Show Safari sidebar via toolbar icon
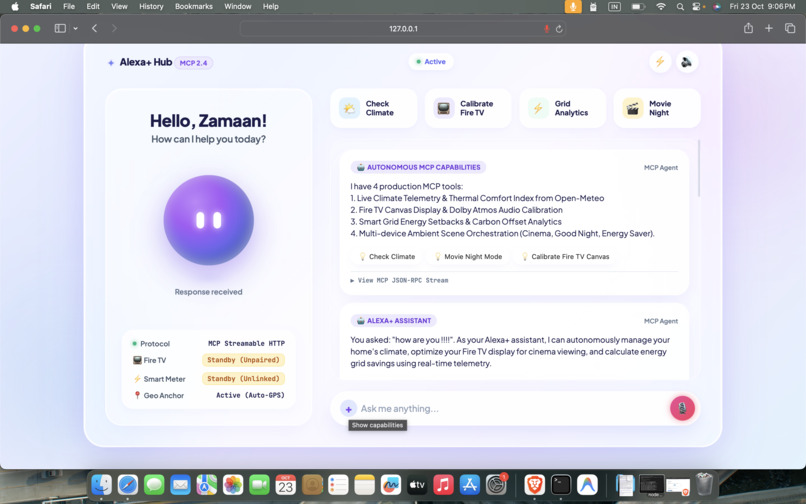 coord(60,28)
